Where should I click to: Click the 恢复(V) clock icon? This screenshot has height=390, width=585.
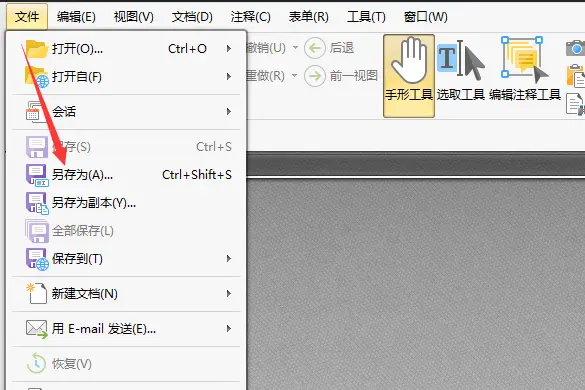[36, 364]
